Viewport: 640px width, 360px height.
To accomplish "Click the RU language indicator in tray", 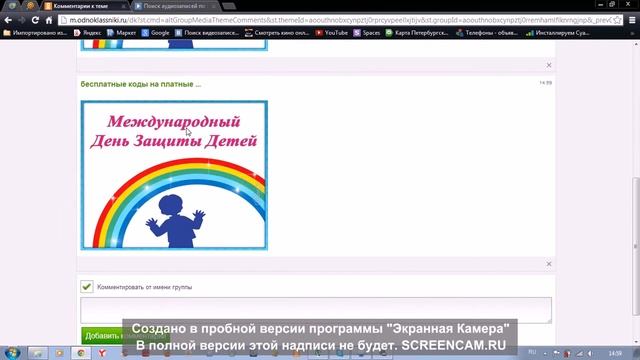I will pos(532,352).
